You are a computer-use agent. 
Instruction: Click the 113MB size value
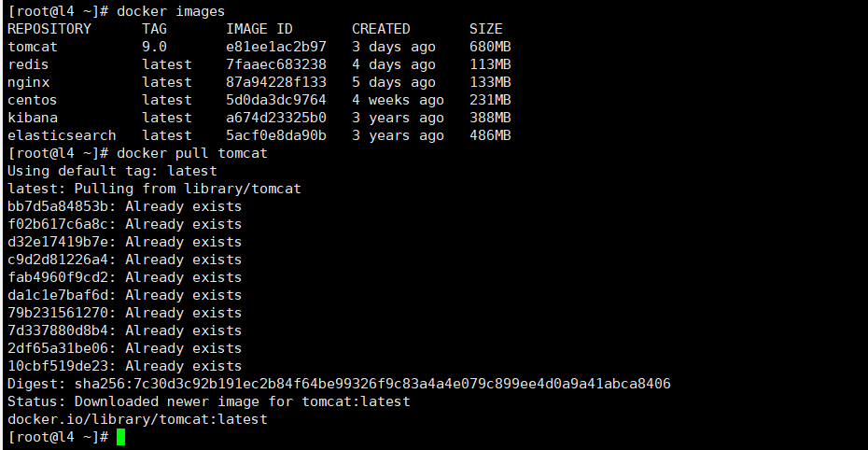click(490, 64)
